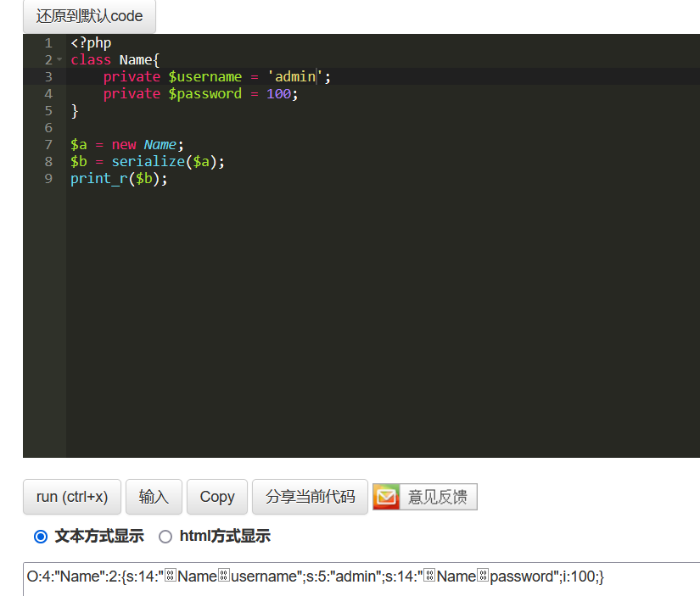
Task: Click line number 6 in the gutter
Action: [x=48, y=127]
